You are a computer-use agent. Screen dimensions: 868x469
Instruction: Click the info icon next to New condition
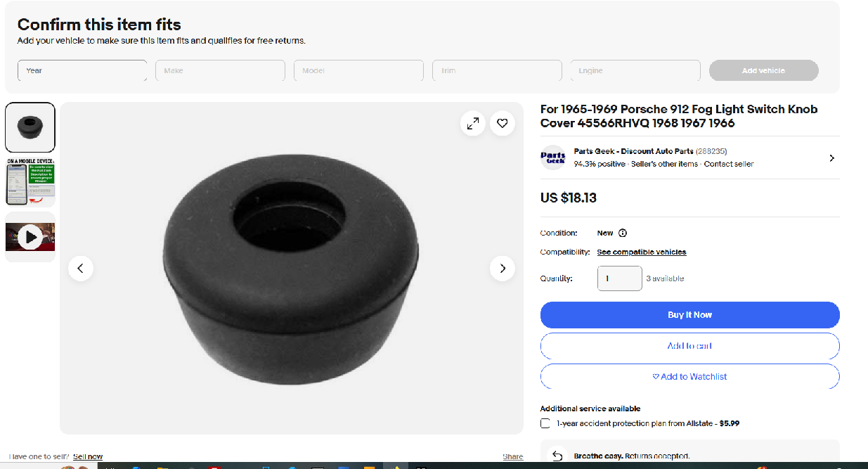point(623,233)
